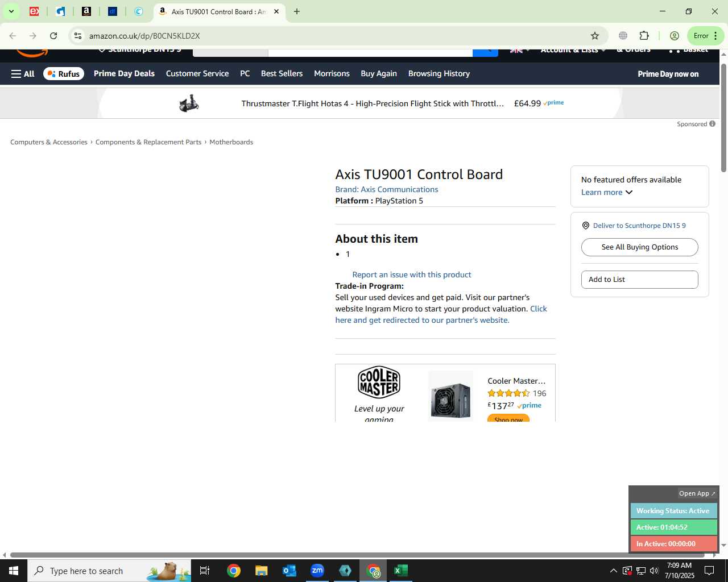The width and height of the screenshot is (728, 582).
Task: Open Google Chrome from the taskbar
Action: pyautogui.click(x=234, y=571)
